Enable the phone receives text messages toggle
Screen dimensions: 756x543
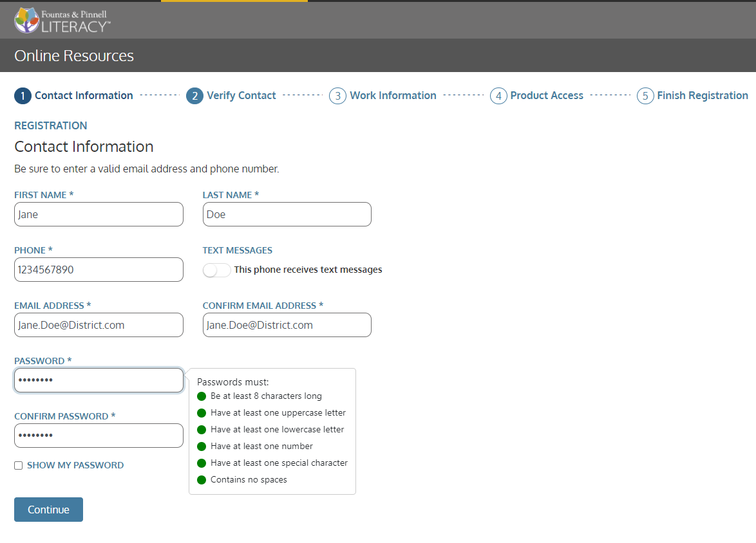click(216, 270)
